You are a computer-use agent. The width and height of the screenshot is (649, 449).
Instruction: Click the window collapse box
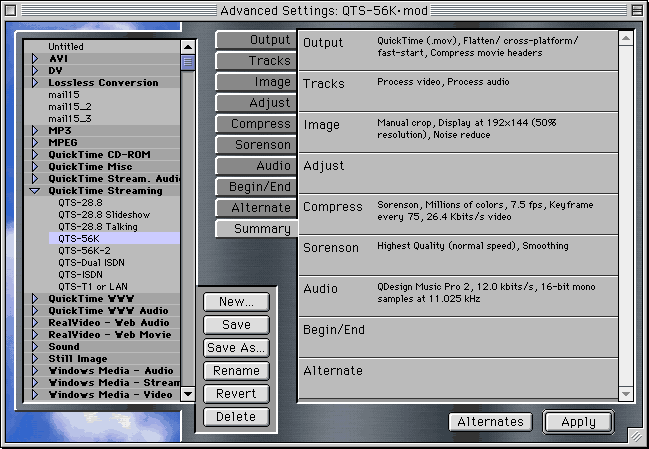[x=637, y=10]
